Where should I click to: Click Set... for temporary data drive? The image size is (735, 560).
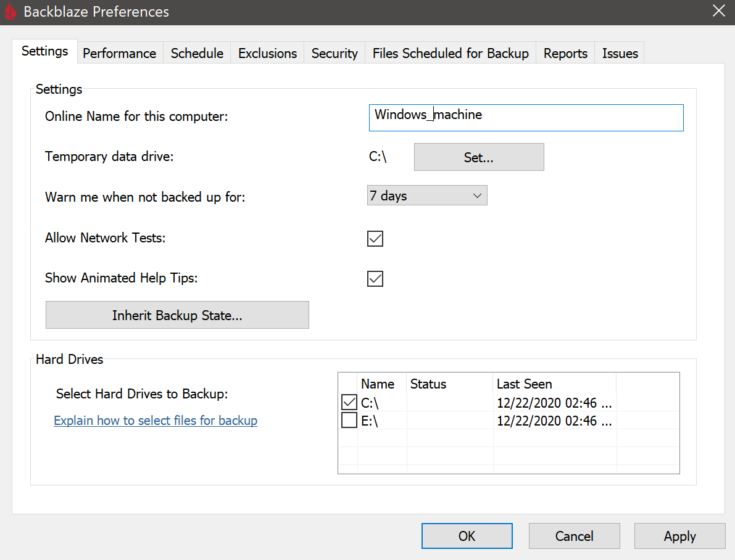479,157
